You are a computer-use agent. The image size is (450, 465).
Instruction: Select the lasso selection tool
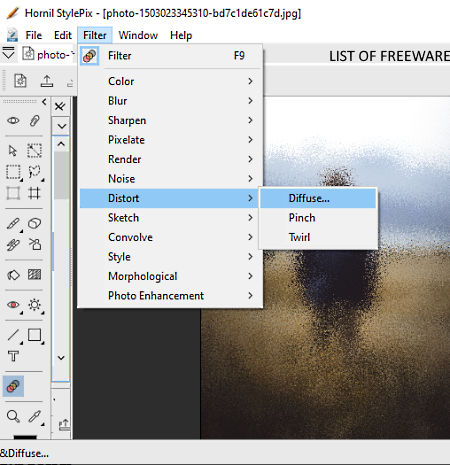click(34, 172)
